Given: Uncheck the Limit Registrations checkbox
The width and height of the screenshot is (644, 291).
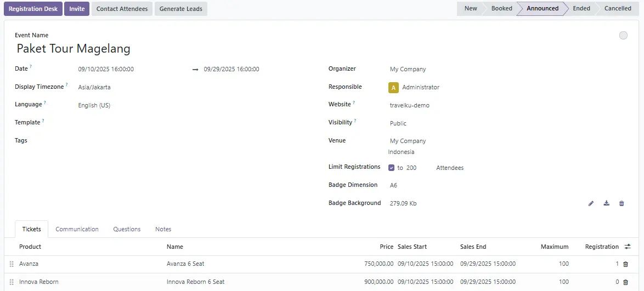Looking at the screenshot, I should [x=391, y=168].
